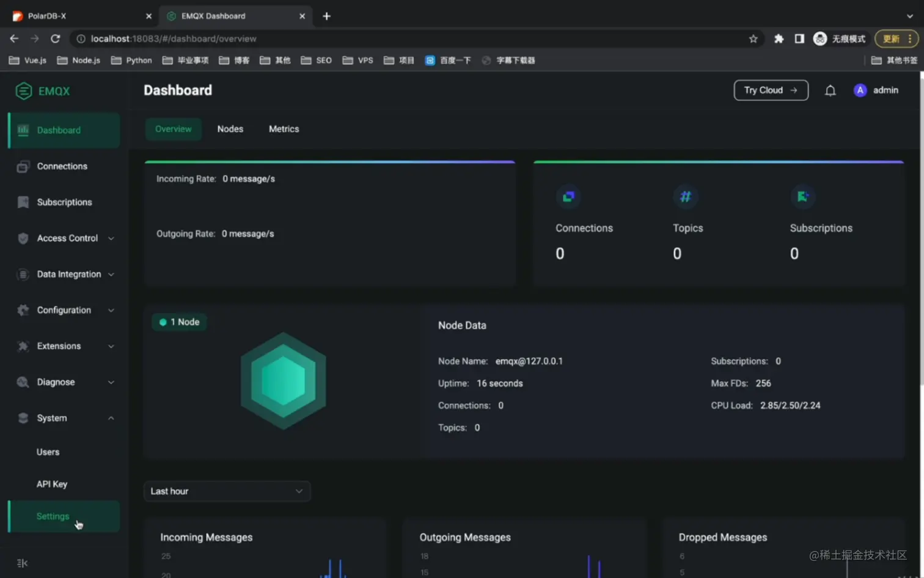Click the admin avatar icon
The image size is (924, 578).
point(860,91)
